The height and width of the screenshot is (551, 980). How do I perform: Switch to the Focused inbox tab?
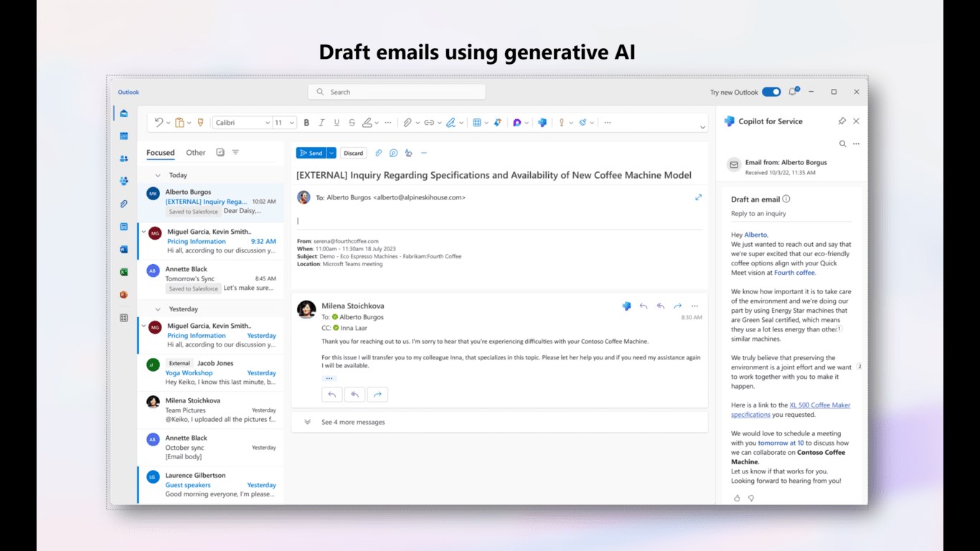click(x=161, y=153)
